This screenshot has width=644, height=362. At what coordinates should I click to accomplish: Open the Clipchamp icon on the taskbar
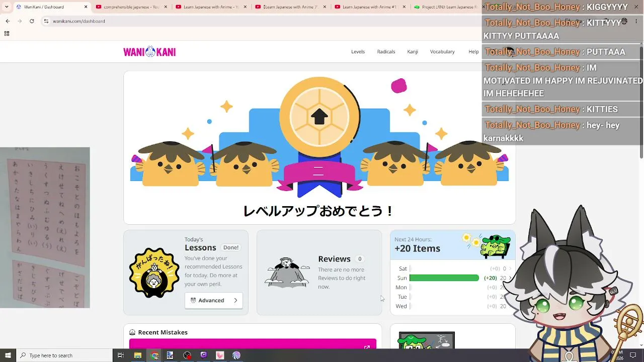pyautogui.click(x=203, y=355)
